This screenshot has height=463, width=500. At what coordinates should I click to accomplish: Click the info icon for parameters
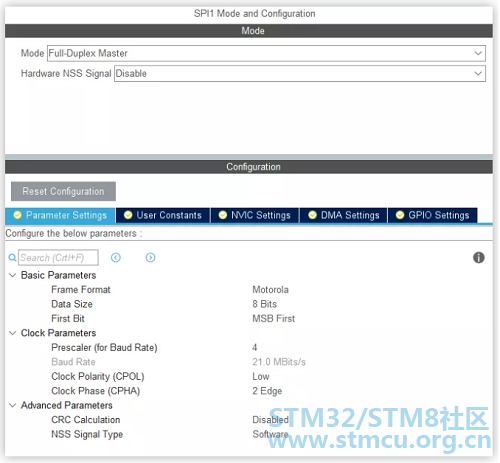(479, 258)
